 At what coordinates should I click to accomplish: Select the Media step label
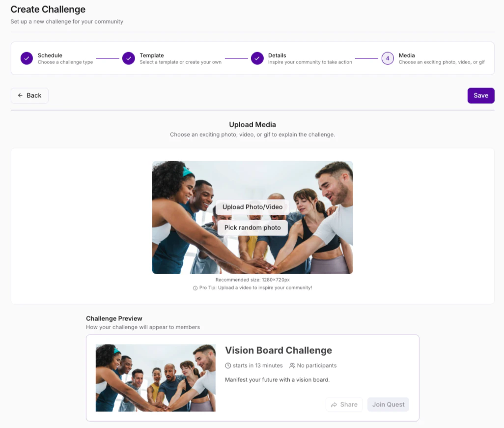point(407,56)
